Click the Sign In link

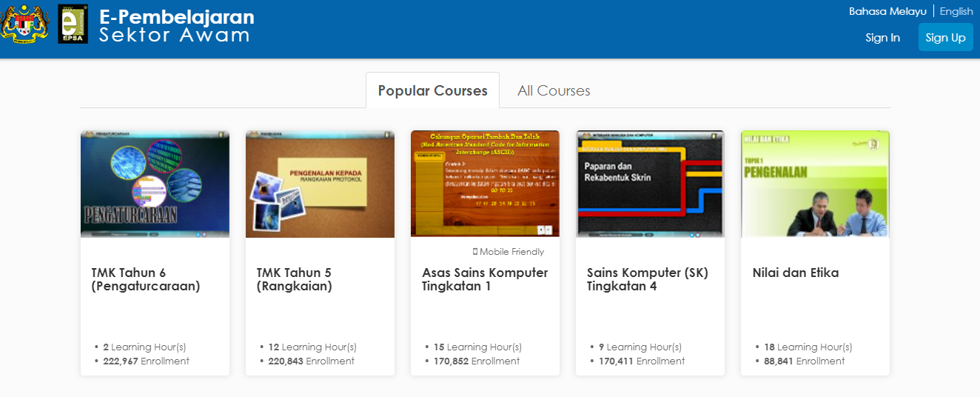pos(882,38)
